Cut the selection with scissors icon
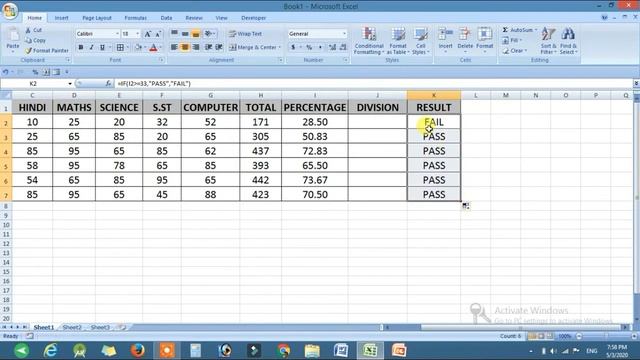 click(x=33, y=30)
